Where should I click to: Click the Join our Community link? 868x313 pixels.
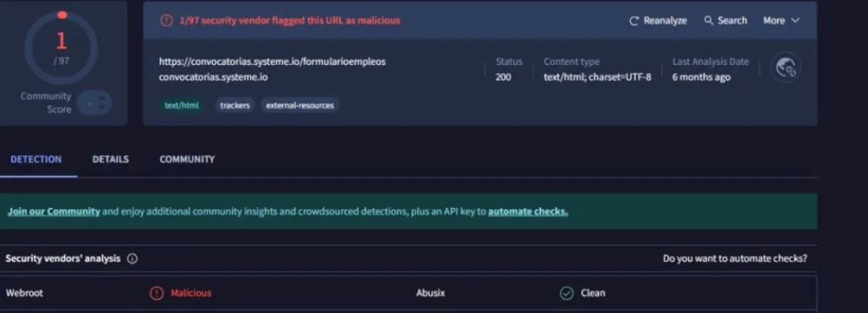tap(54, 212)
